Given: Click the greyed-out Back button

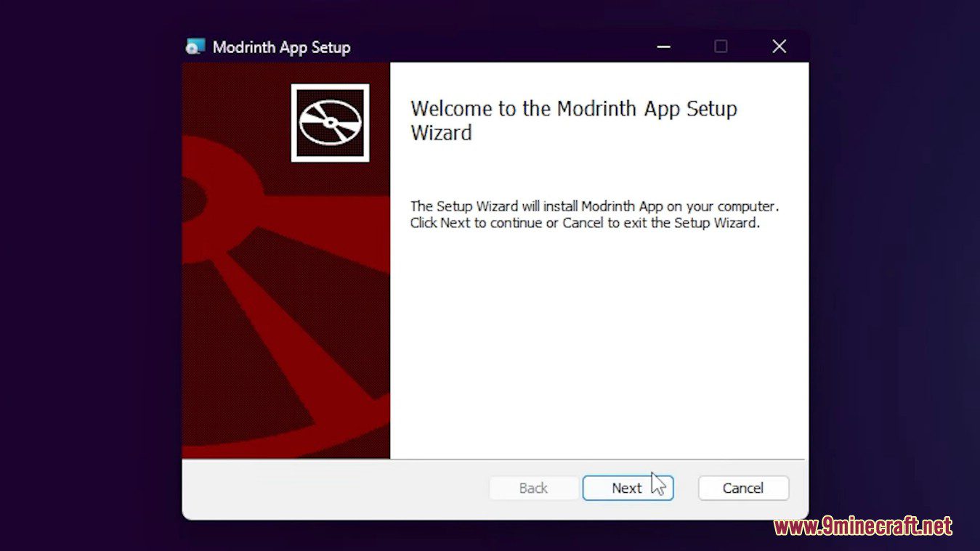Looking at the screenshot, I should 533,488.
